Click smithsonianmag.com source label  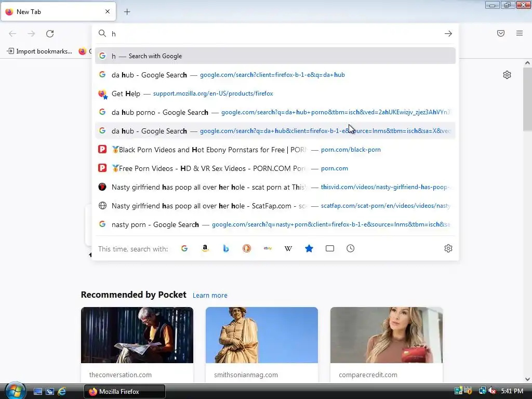click(x=246, y=375)
